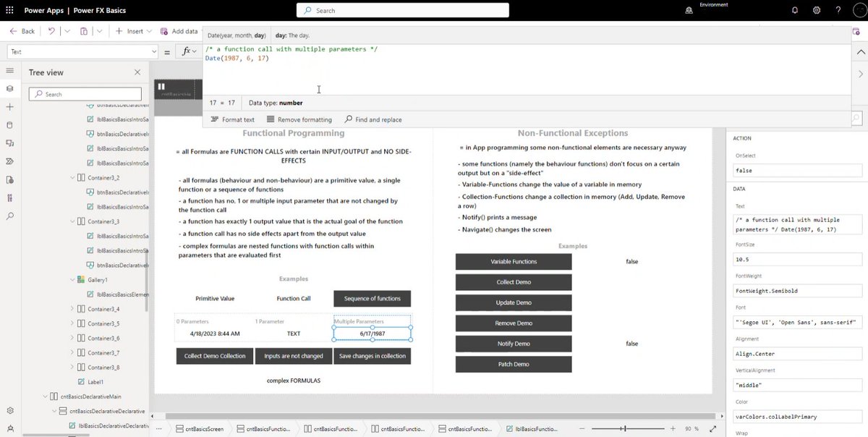This screenshot has height=437, width=868.
Task: Expand Container3_4 in tree view
Action: click(72, 309)
